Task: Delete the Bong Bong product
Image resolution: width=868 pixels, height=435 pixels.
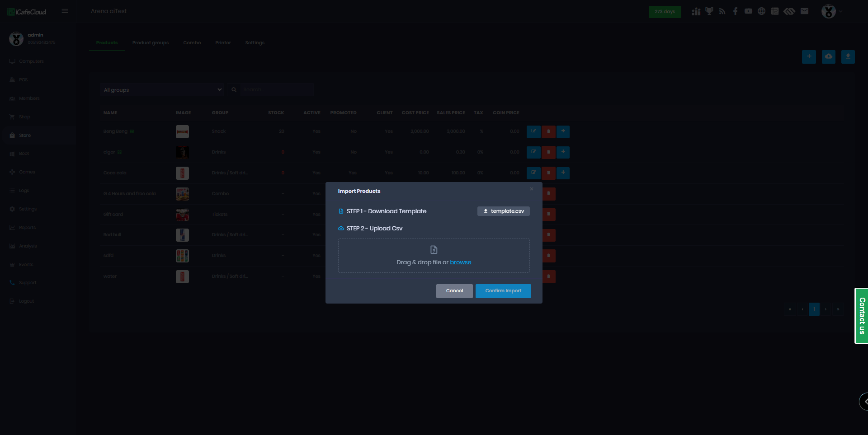Action: pyautogui.click(x=548, y=131)
